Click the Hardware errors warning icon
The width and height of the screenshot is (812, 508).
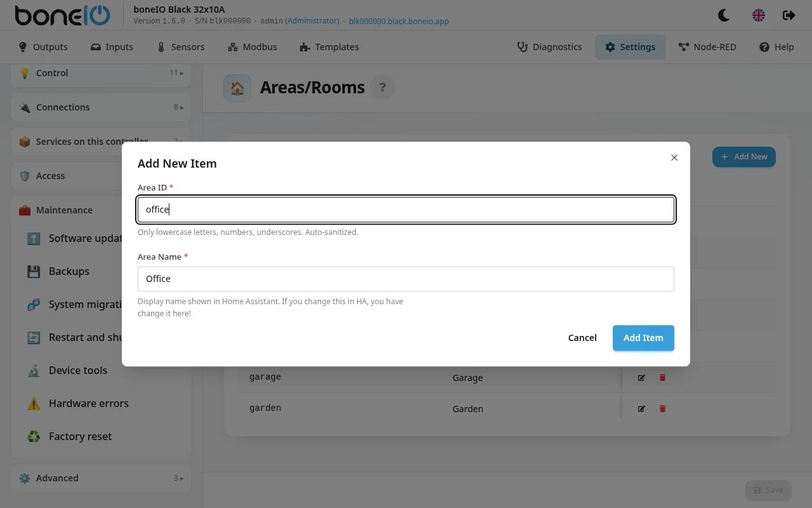(34, 403)
